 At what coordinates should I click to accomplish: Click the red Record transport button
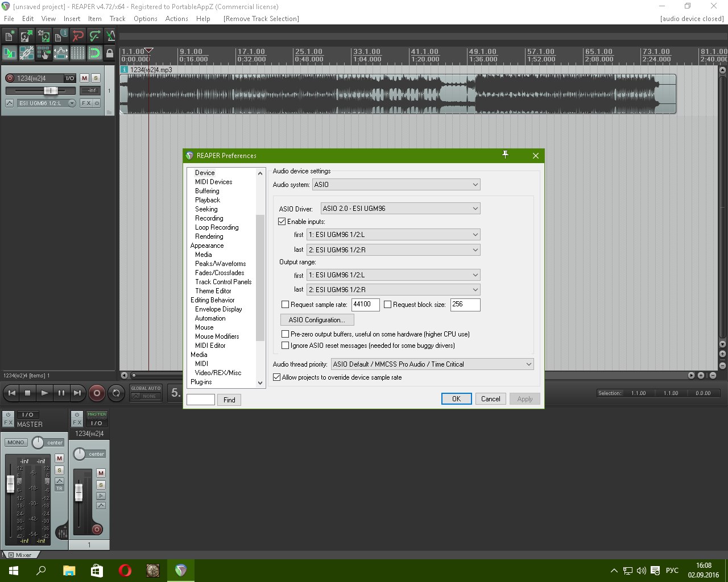[x=97, y=393]
